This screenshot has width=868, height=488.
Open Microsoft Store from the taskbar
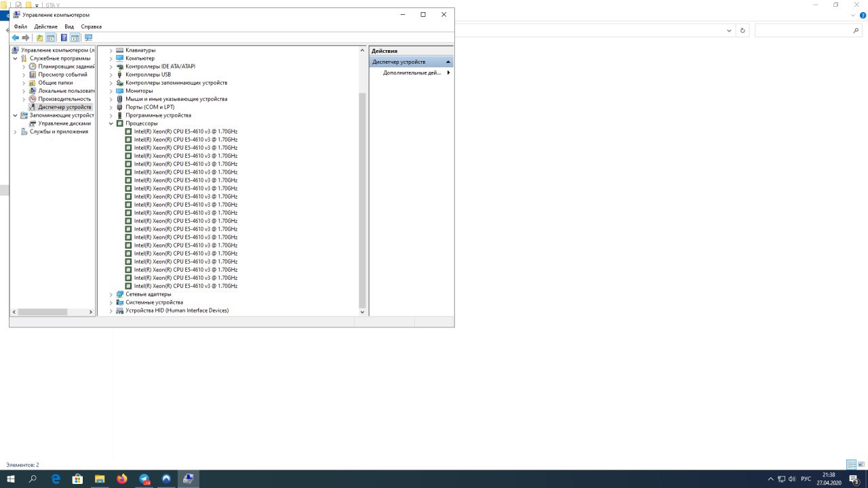pos(77,479)
